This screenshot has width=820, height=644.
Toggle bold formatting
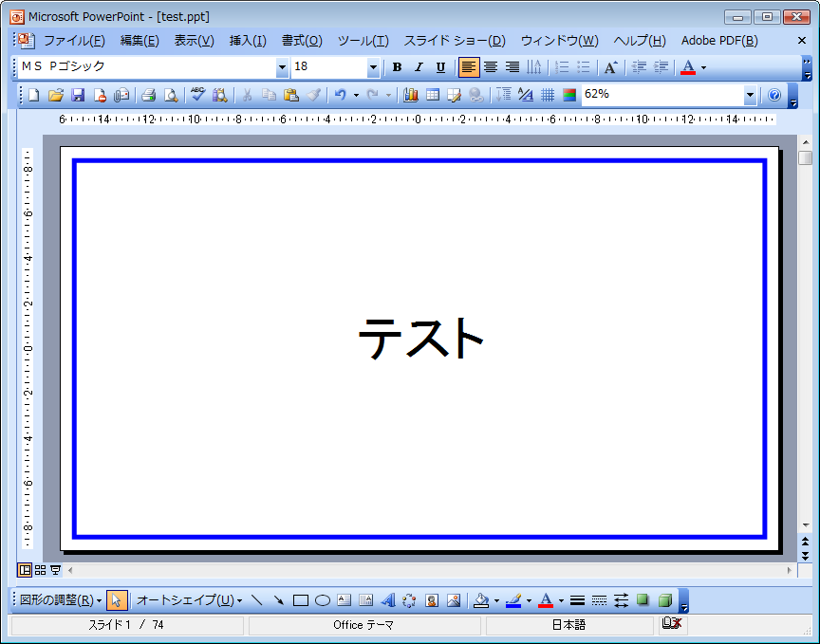point(397,67)
